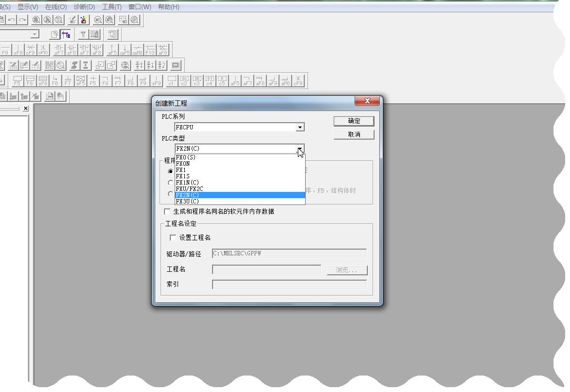Click the currently selected program type radio button
The height and width of the screenshot is (392, 570).
pos(170,171)
